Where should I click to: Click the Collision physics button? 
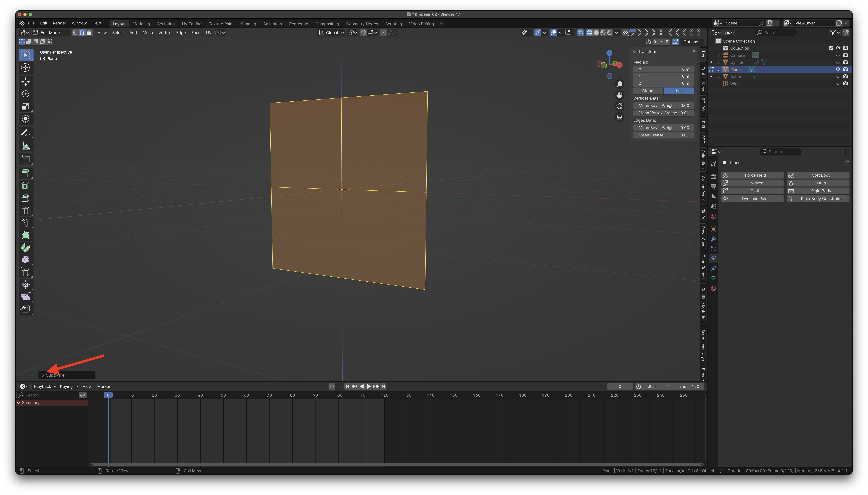click(752, 183)
